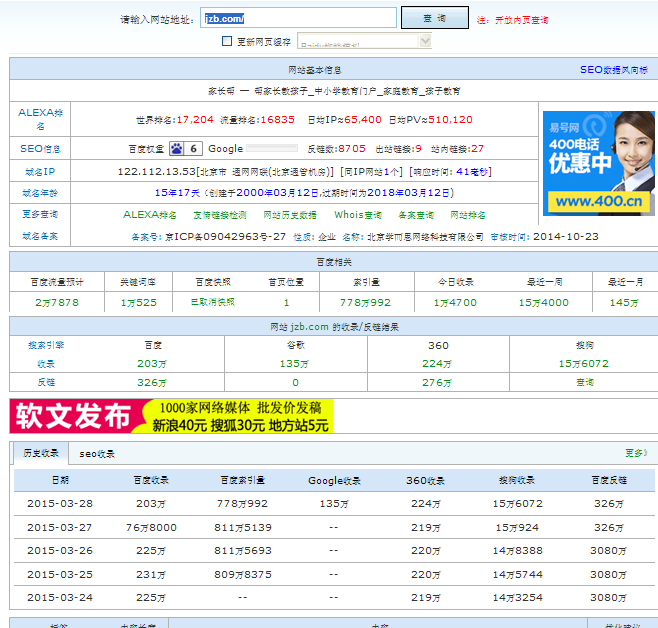This screenshot has width=658, height=628.
Task: Click 809万8375 in the 2015-03-25 row
Action: tap(243, 574)
